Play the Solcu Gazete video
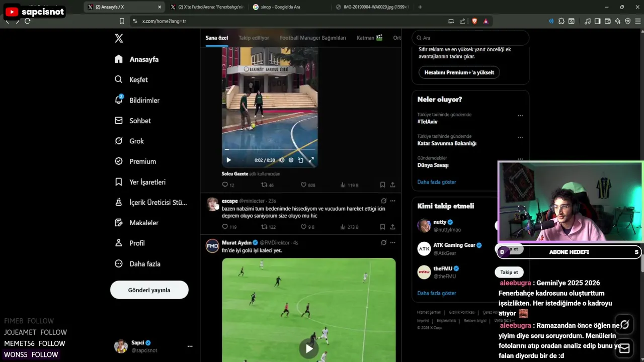 [228, 160]
